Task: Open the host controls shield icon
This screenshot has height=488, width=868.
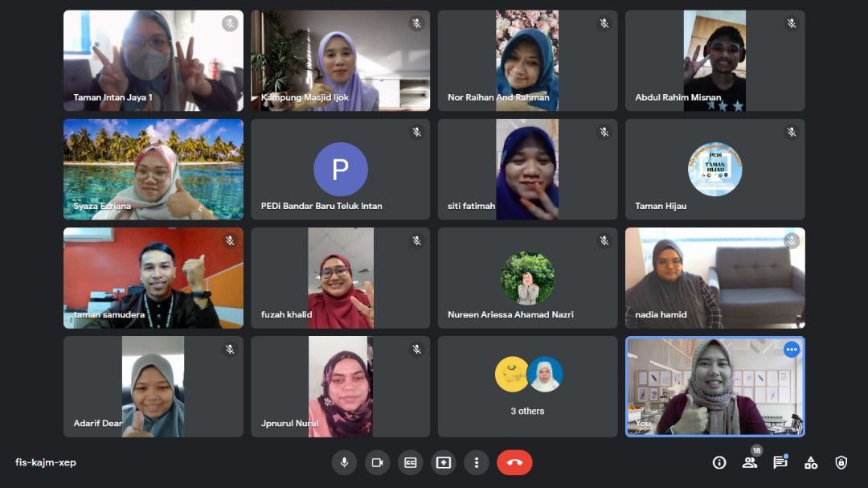Action: (841, 462)
